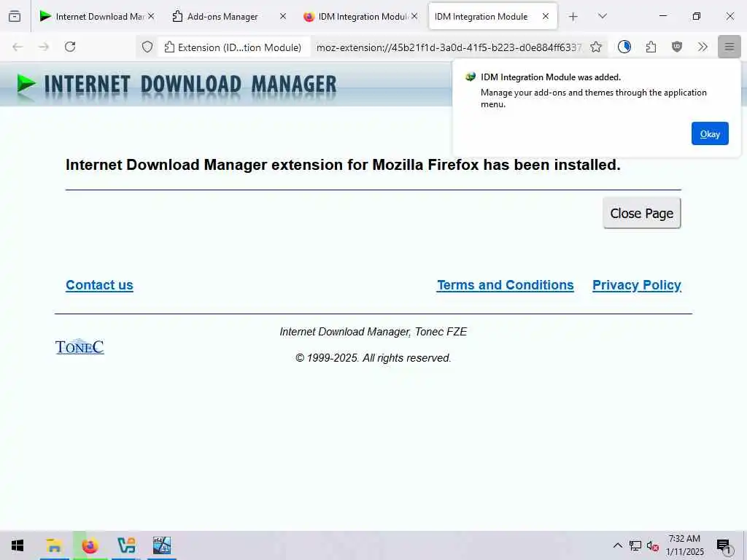Expand the list all tabs chevron
Image resolution: width=747 pixels, height=560 pixels.
point(602,17)
